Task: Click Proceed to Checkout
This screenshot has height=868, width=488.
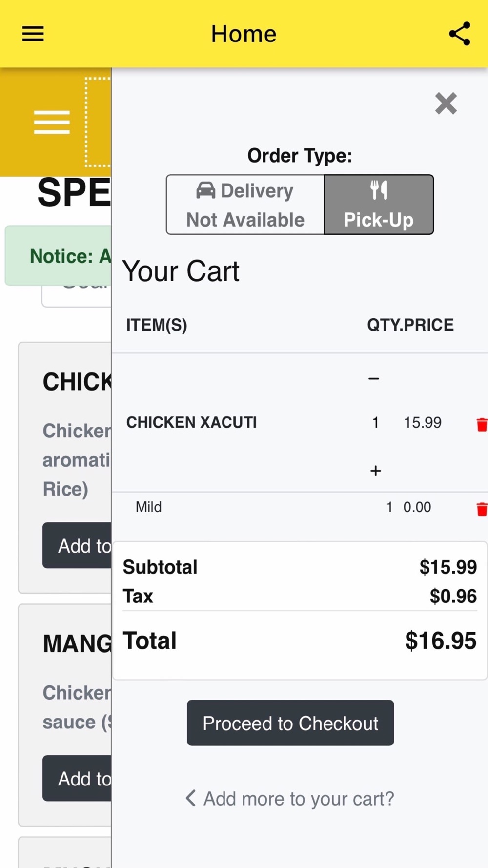Action: 290,723
